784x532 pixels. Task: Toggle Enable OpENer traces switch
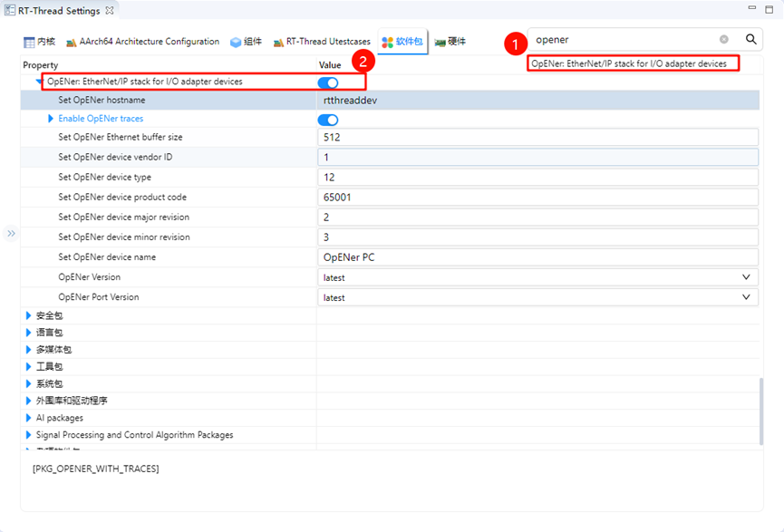328,120
